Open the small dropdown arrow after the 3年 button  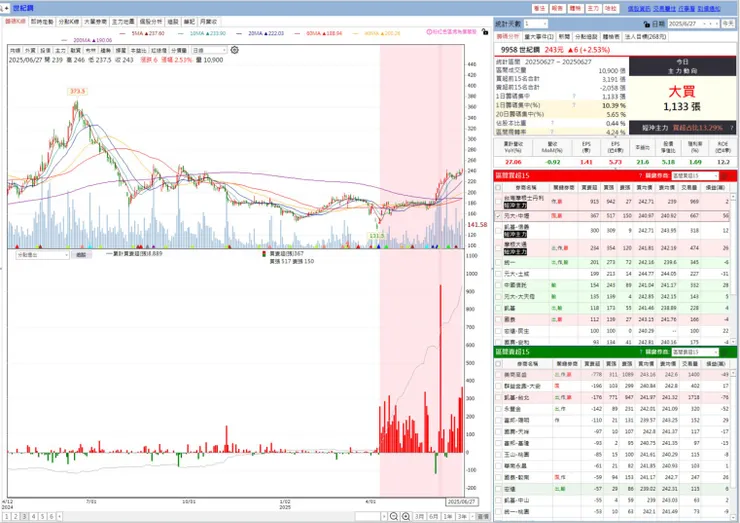pyautogui.click(x=472, y=517)
